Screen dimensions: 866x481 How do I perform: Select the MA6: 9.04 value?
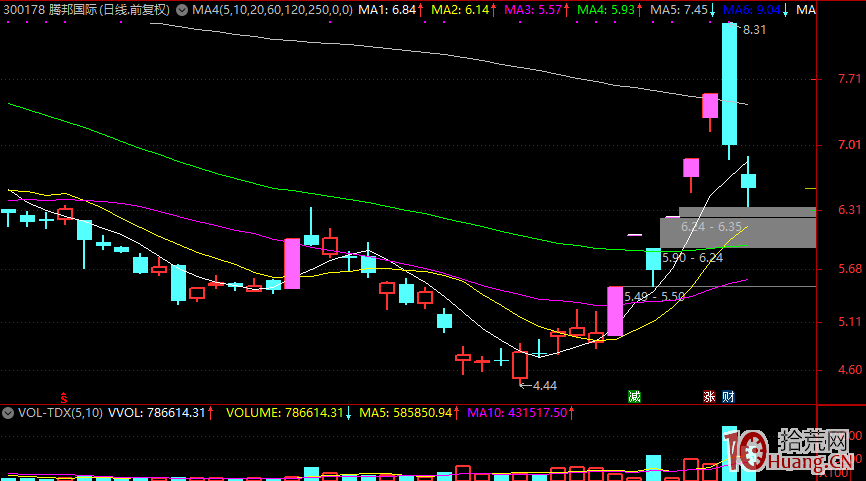[752, 10]
